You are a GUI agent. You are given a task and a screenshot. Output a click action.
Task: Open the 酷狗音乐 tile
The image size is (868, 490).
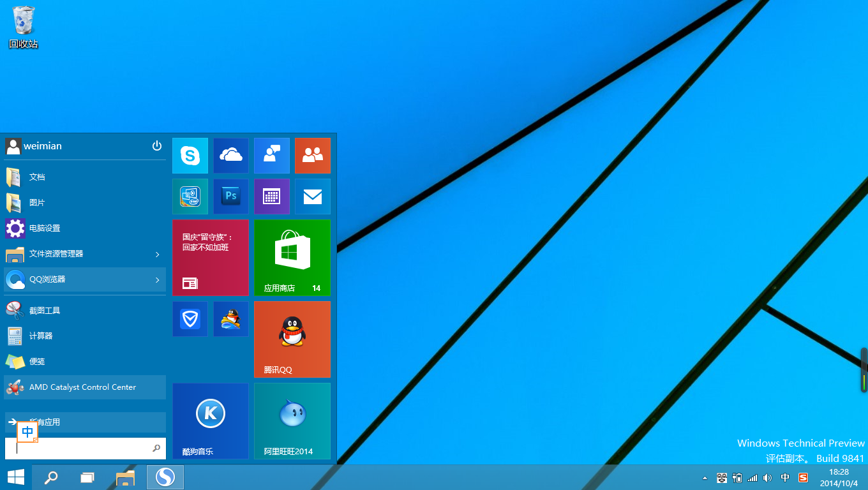point(211,421)
